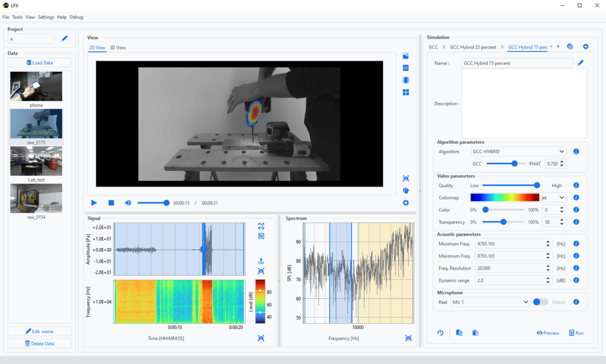
Task: Click the PHAT 0.750 value stepper arrows
Action: tap(562, 164)
